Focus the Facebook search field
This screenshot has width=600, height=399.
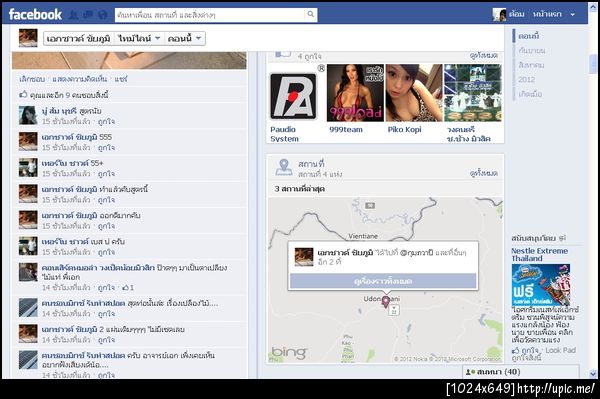click(210, 15)
